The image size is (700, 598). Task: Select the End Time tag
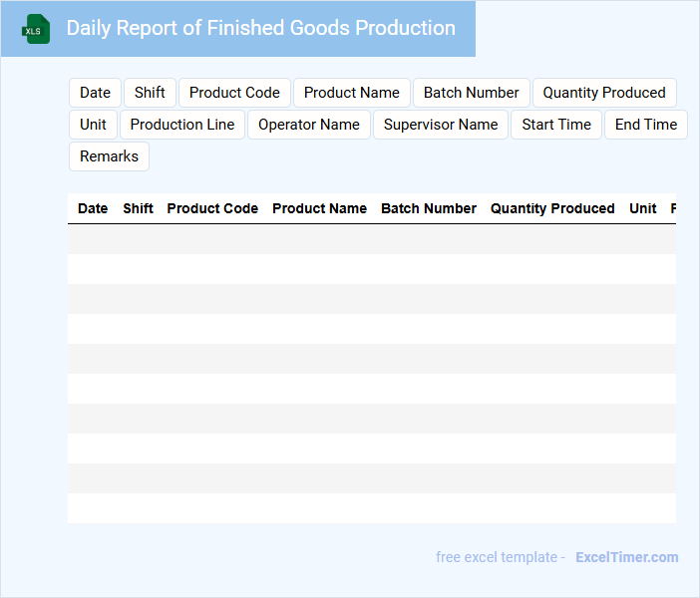(x=645, y=125)
